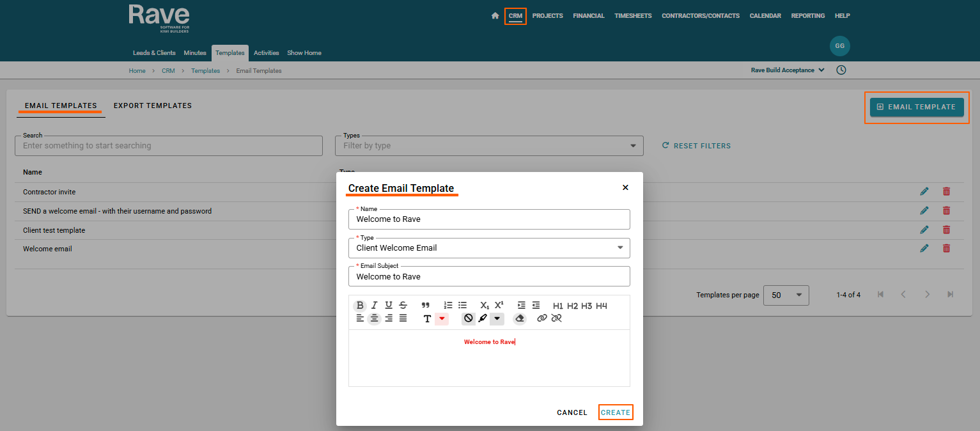Screen dimensions: 980x431
Task: Open the red text color dropdown
Action: tap(442, 318)
